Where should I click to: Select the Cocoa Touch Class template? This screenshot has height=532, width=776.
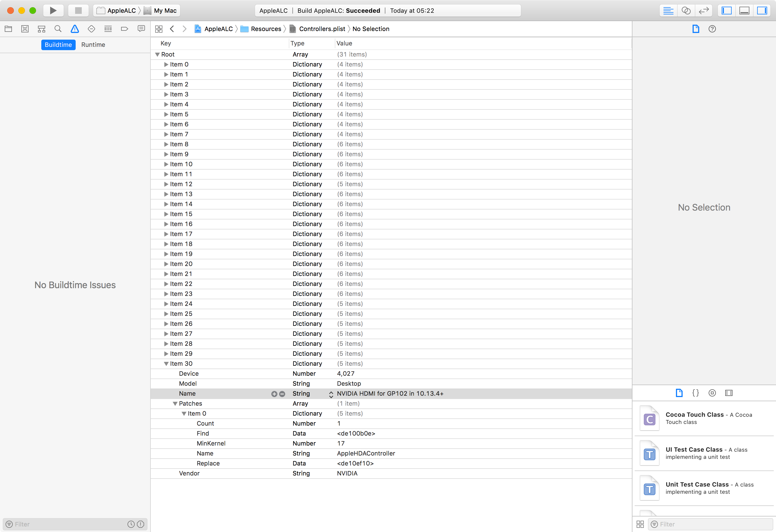[x=704, y=418]
